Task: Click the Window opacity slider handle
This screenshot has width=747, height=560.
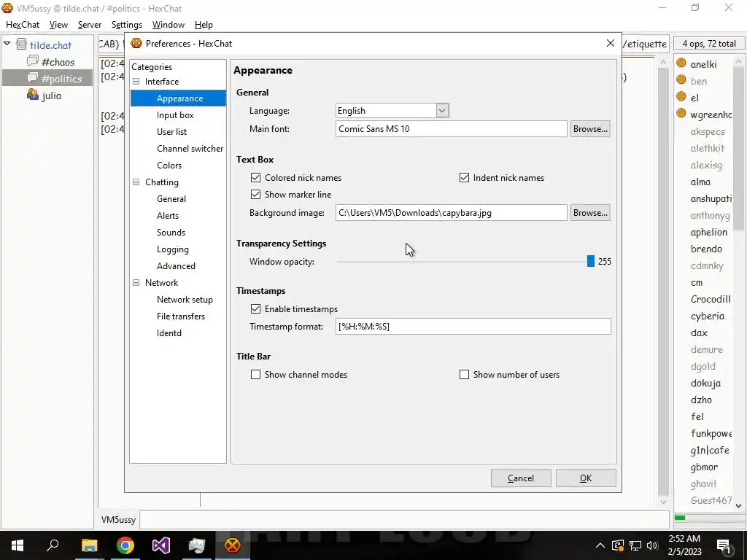Action: coord(591,262)
